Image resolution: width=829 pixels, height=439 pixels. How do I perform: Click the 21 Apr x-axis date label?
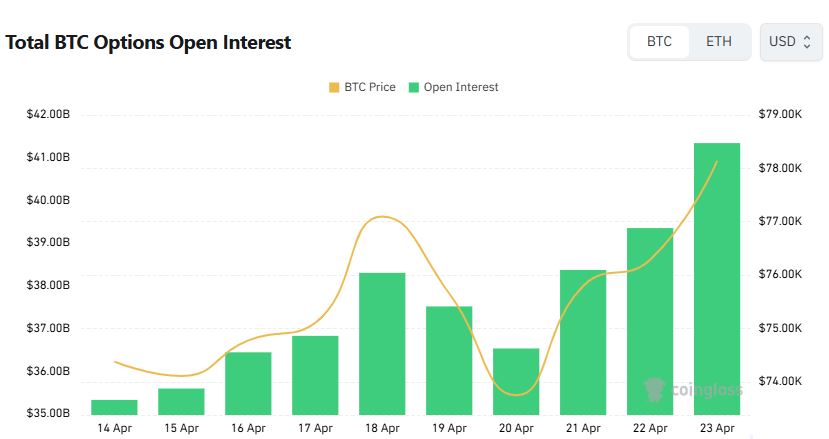pos(583,428)
